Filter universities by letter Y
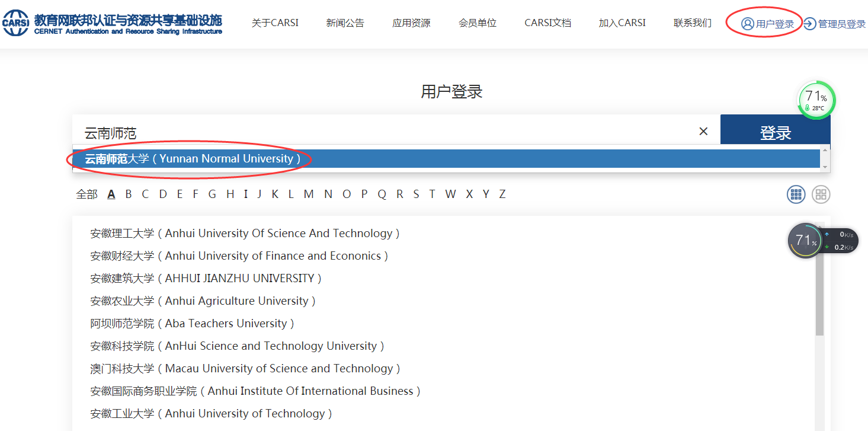 coord(486,194)
